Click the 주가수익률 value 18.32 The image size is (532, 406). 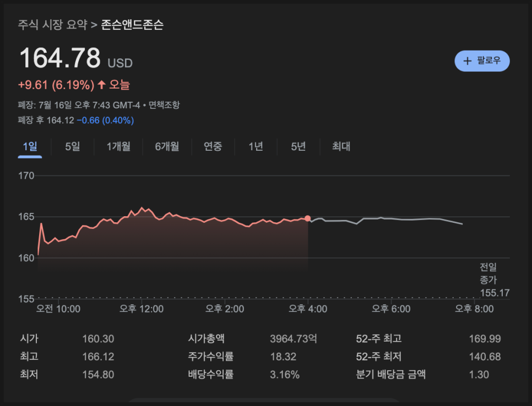point(283,356)
